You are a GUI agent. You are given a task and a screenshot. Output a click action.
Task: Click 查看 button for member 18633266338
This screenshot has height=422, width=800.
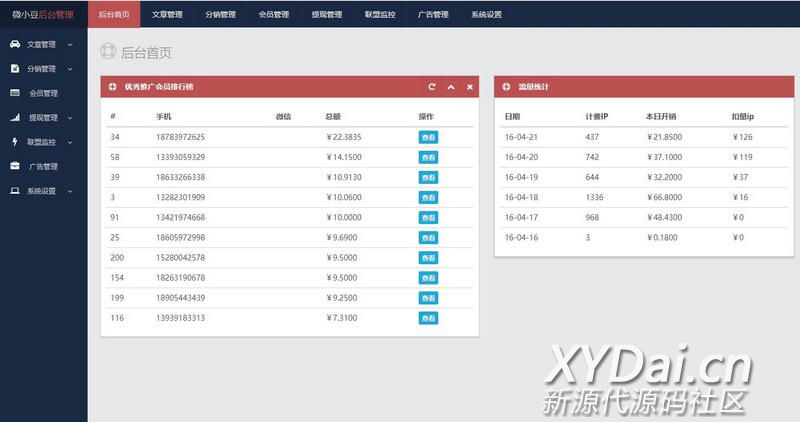coord(428,178)
